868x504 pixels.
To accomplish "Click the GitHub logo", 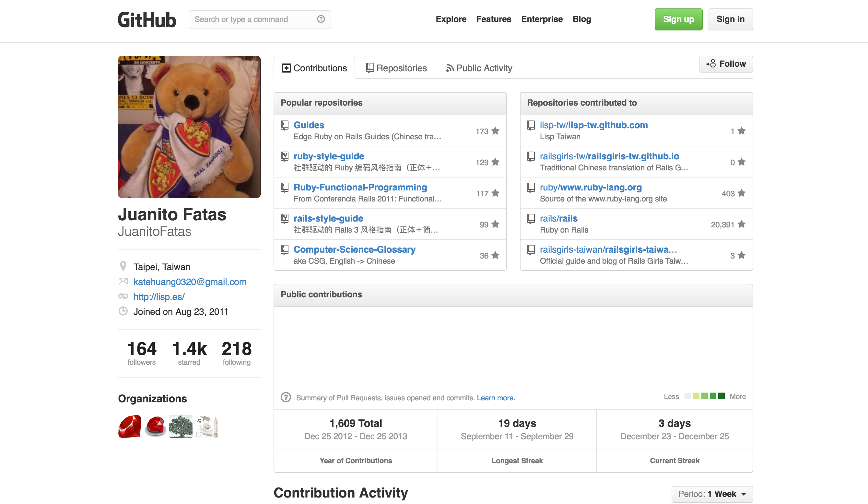I will [147, 20].
